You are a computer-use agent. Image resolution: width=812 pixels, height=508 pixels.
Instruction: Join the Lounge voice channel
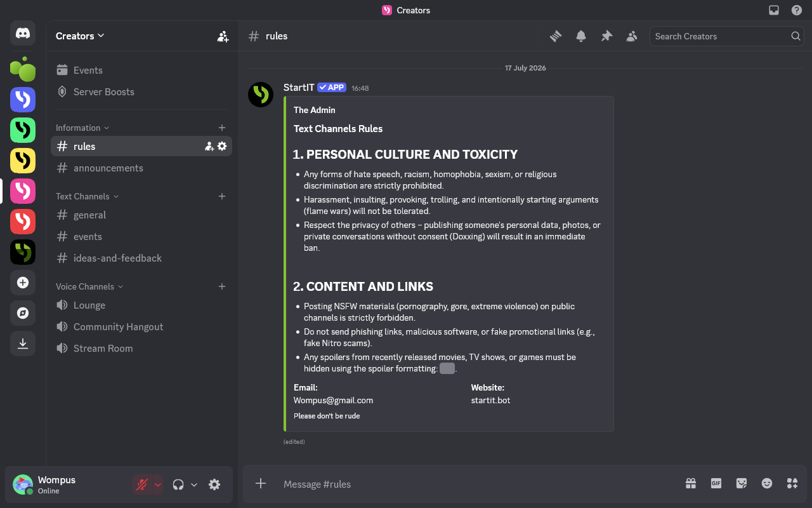(x=141, y=305)
